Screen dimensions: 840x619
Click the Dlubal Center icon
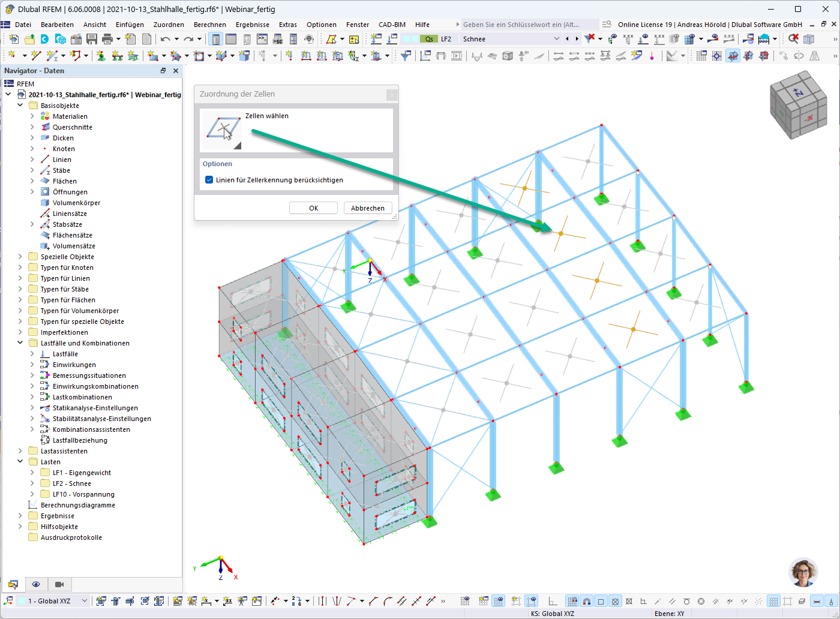45,39
